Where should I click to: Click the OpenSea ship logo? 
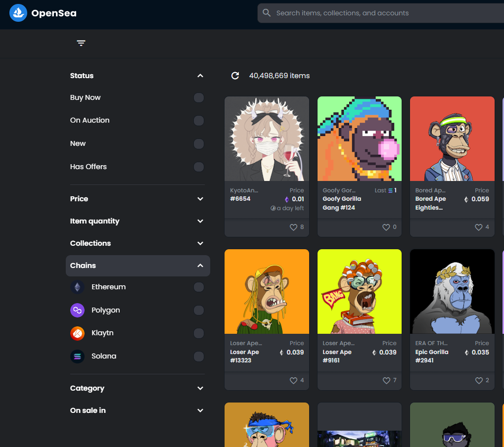(18, 13)
